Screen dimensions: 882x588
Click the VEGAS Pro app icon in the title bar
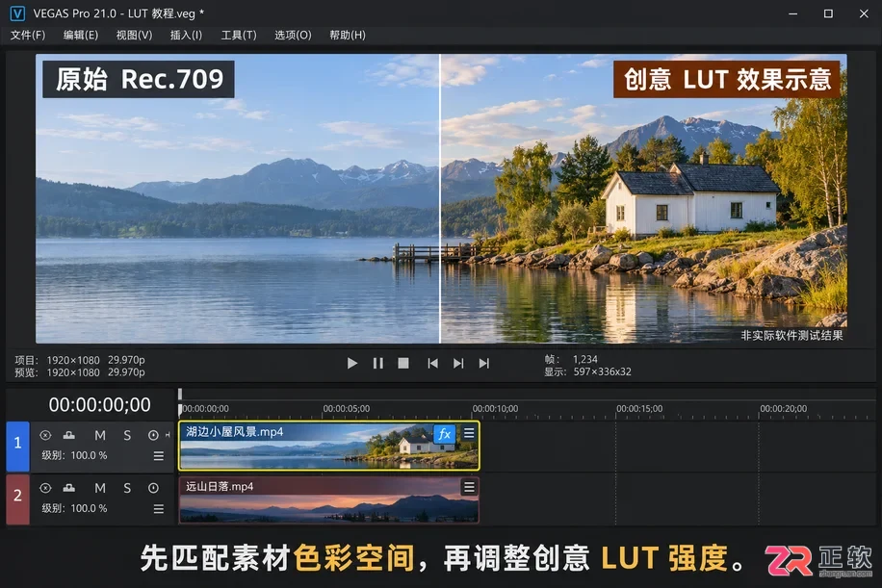pos(17,13)
